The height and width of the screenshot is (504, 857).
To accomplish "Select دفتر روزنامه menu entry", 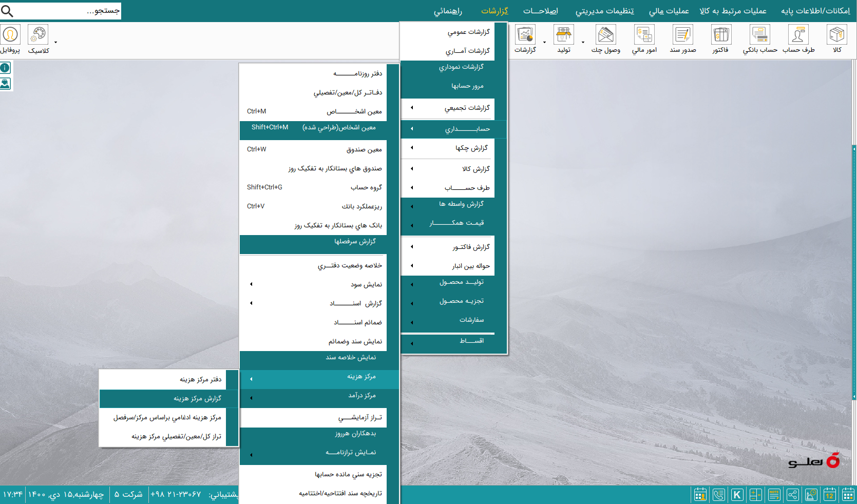I will pos(313,73).
